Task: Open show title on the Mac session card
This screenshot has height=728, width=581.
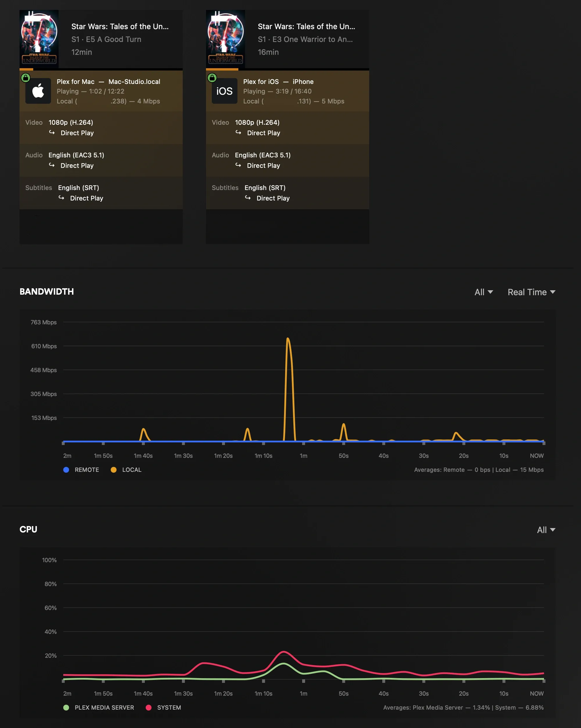Action: pyautogui.click(x=120, y=26)
